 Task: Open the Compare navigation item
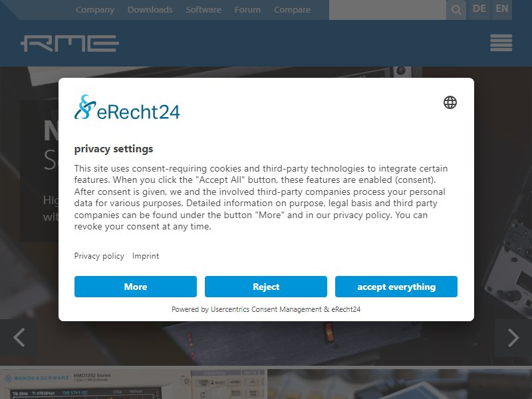[292, 10]
